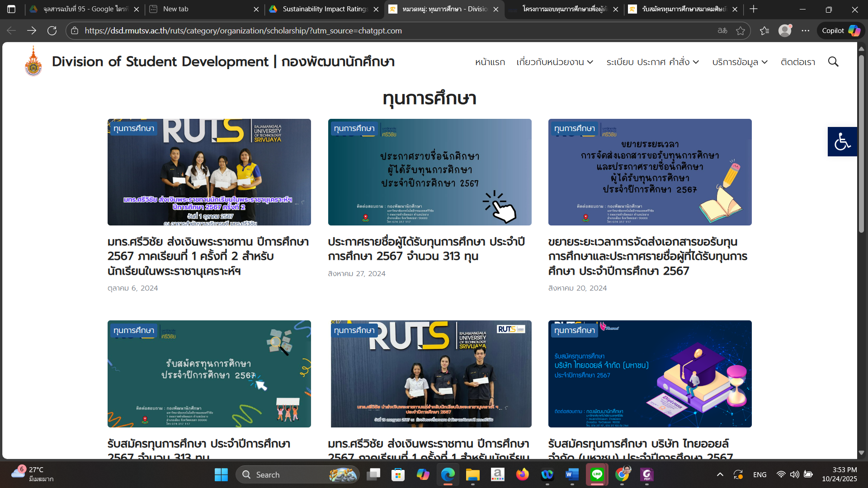Image resolution: width=868 pixels, height=488 pixels.
Task: Go to the หน้าแรก menu item
Action: [x=490, y=62]
